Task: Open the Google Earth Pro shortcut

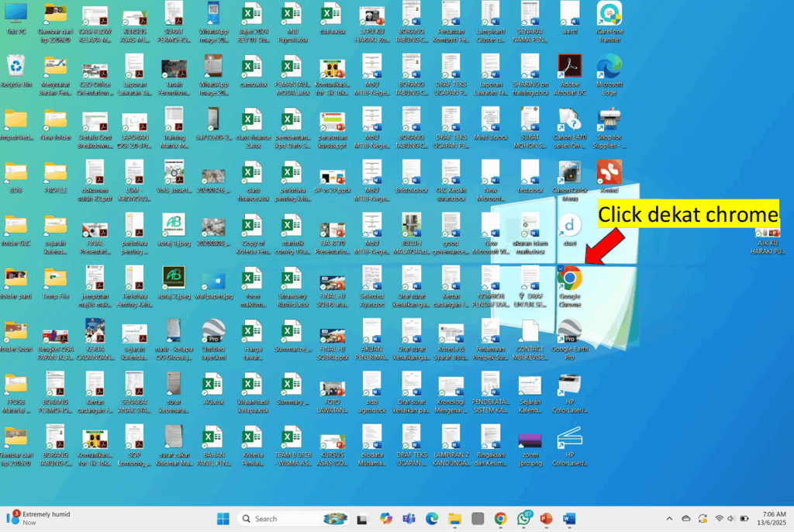Action: point(570,332)
